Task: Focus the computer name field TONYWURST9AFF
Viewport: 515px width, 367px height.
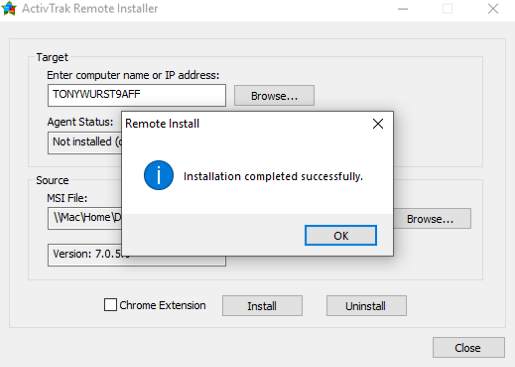Action: [137, 95]
